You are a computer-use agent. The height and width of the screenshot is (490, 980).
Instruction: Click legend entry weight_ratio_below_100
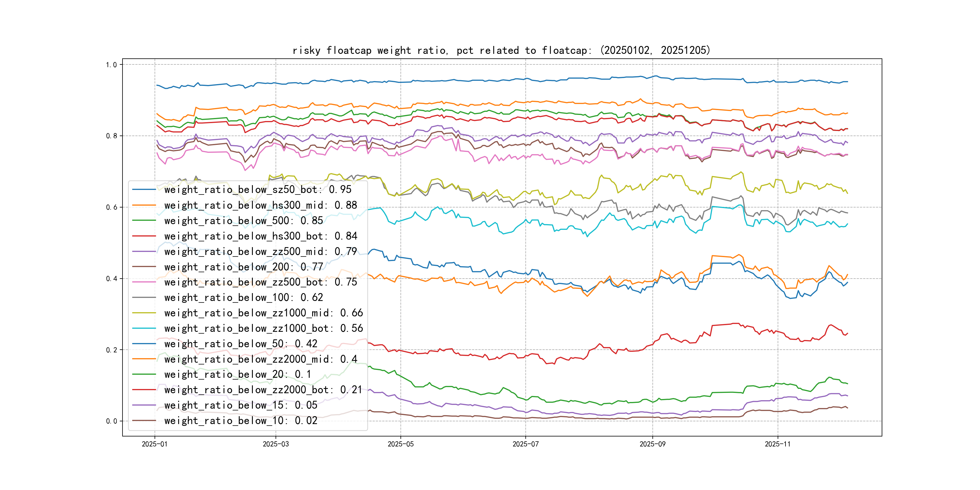tap(243, 298)
